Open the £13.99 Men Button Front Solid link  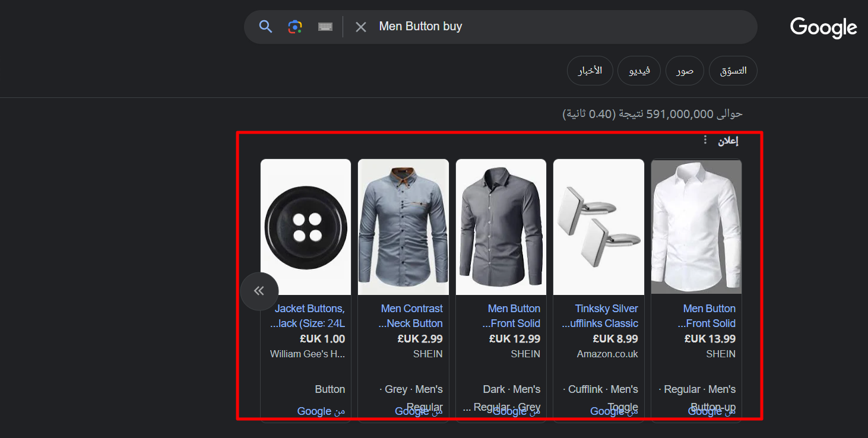(707, 316)
